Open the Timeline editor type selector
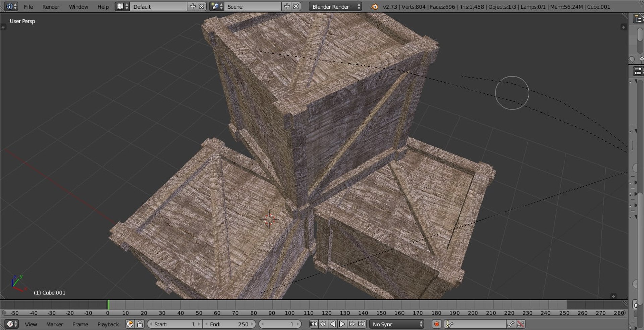 pyautogui.click(x=11, y=324)
